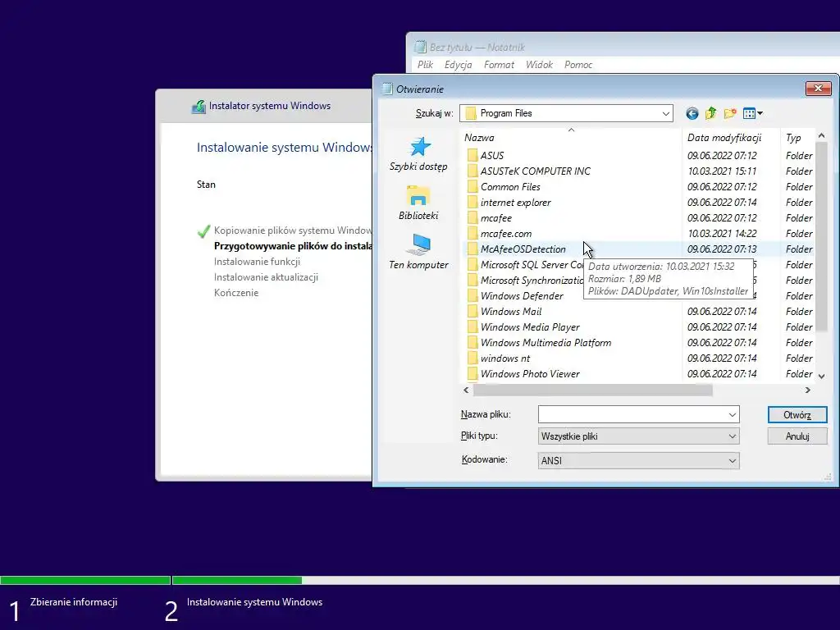Click the Notepad icon in Otwieranie title bar
The height and width of the screenshot is (630, 840).
coord(387,89)
